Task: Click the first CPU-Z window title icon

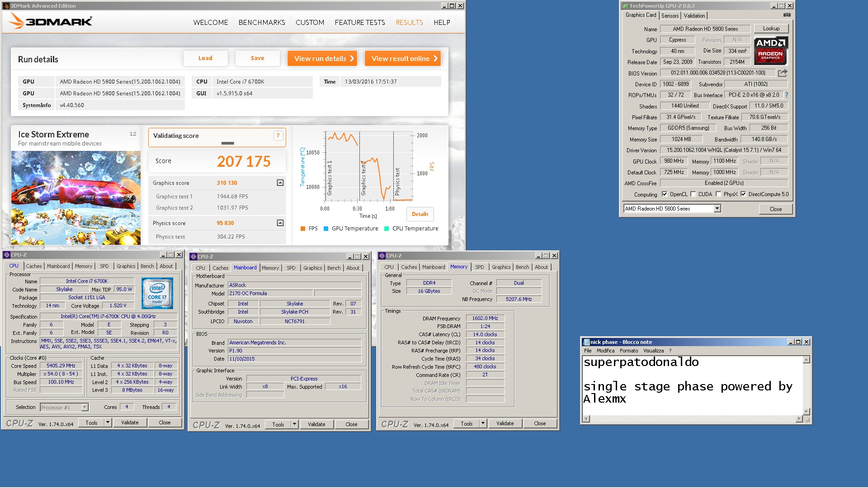Action: [7, 255]
